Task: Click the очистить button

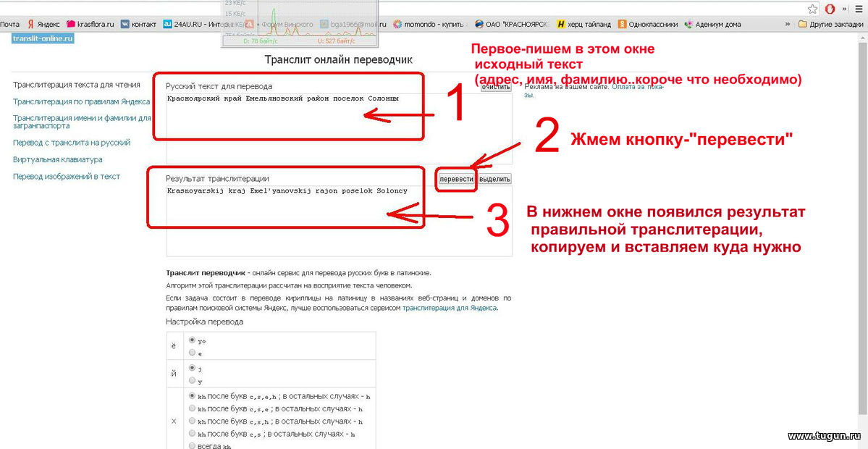Action: (x=495, y=87)
